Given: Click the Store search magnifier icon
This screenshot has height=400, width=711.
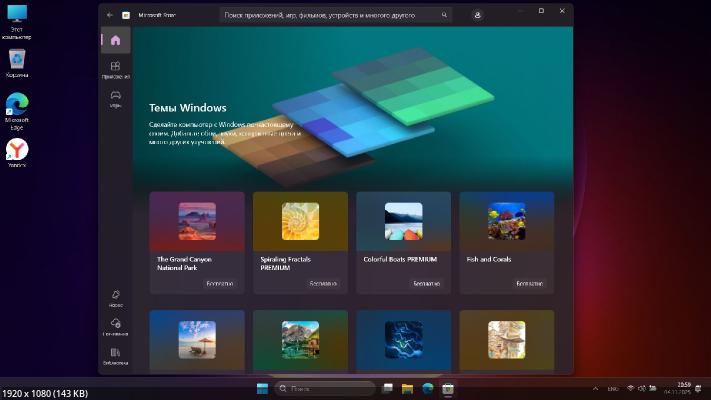Looking at the screenshot, I should 444,16.
